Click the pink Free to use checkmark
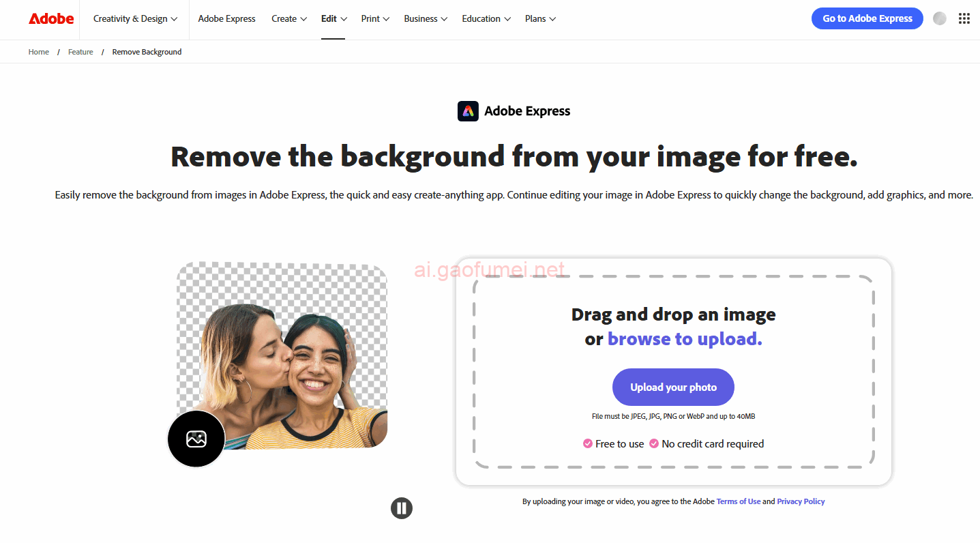 [x=587, y=443]
